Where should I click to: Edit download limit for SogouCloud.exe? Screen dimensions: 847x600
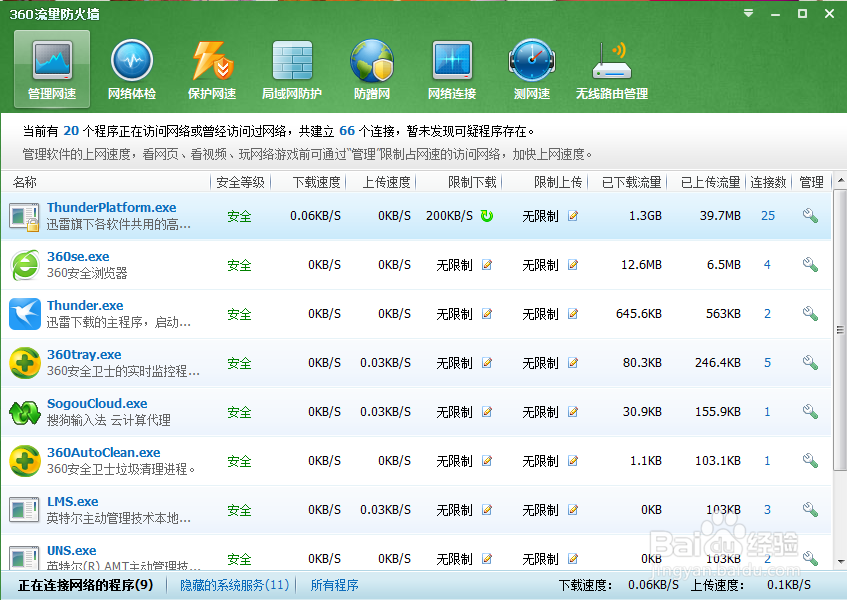[487, 412]
